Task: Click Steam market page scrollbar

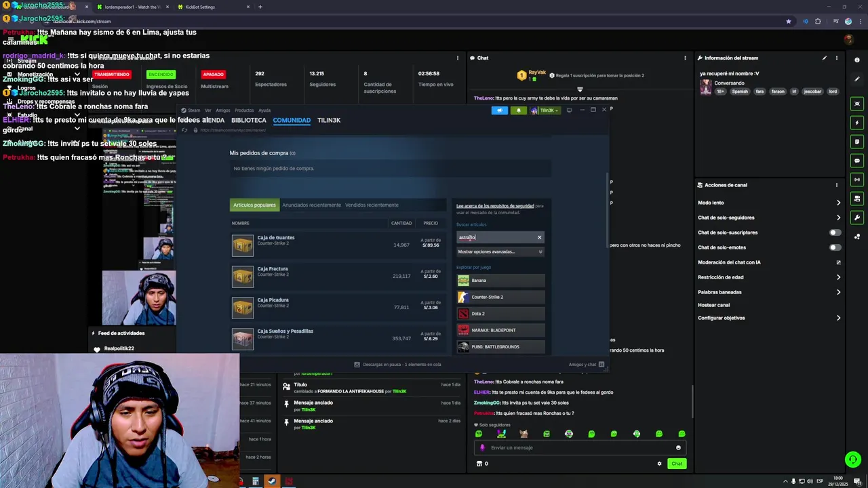Action: click(607, 210)
